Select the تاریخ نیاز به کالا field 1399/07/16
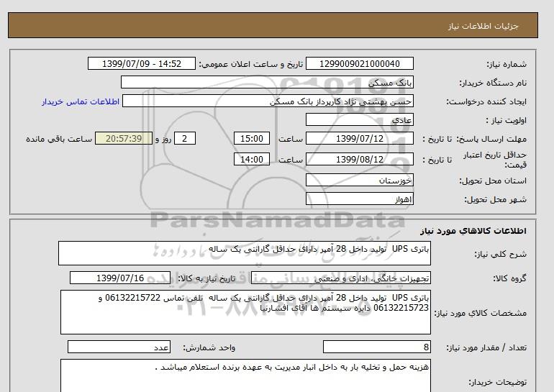The height and width of the screenshot is (392, 554). click(121, 278)
